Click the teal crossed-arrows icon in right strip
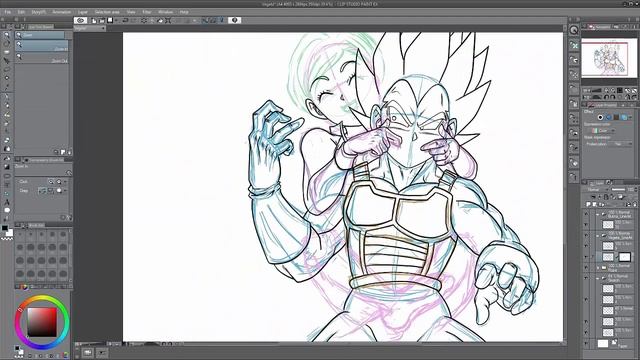Viewport: 640px width, 360px height. coord(574,46)
